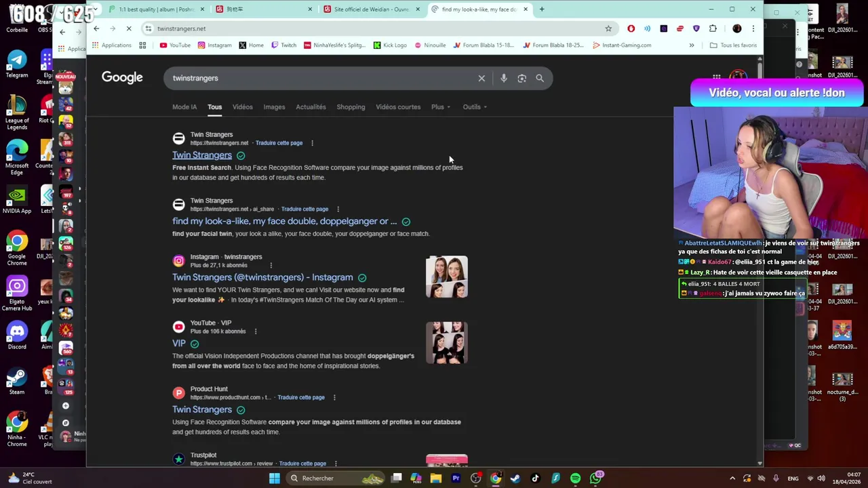Translate the Trustpilot result page

point(302,464)
